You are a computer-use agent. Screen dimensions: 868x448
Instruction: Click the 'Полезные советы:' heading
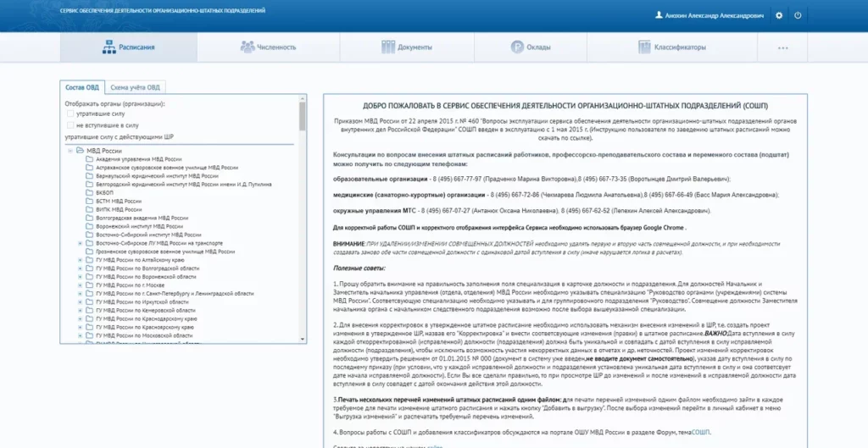tap(359, 268)
